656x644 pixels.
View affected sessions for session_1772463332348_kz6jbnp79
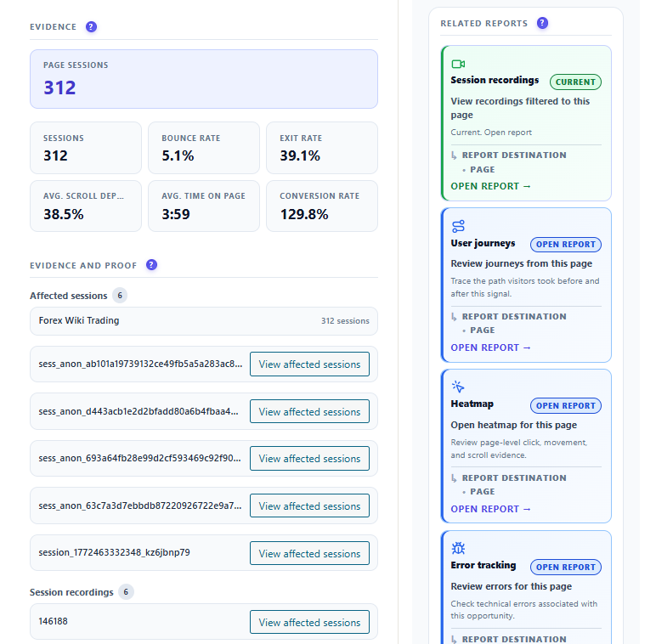309,553
